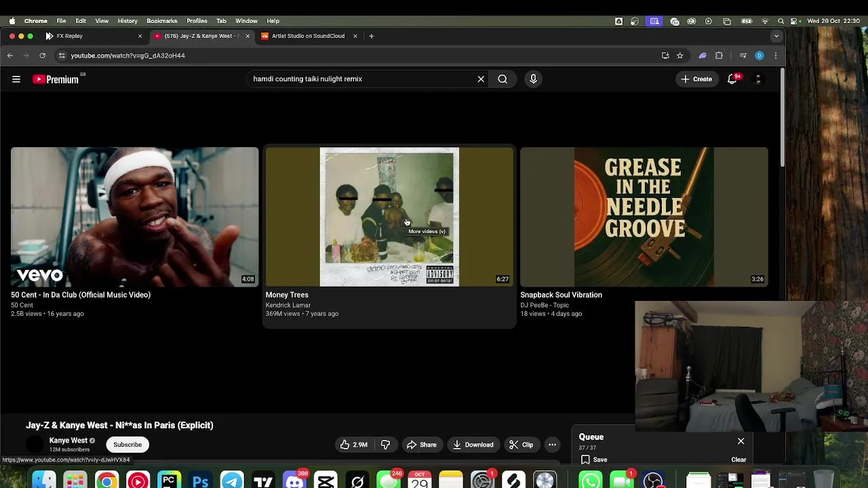
Task: Open Creative Cloud menu bar icon
Action: 692,21
